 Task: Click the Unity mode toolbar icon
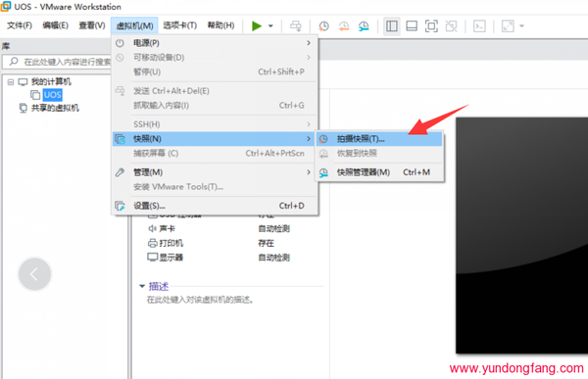tap(451, 25)
